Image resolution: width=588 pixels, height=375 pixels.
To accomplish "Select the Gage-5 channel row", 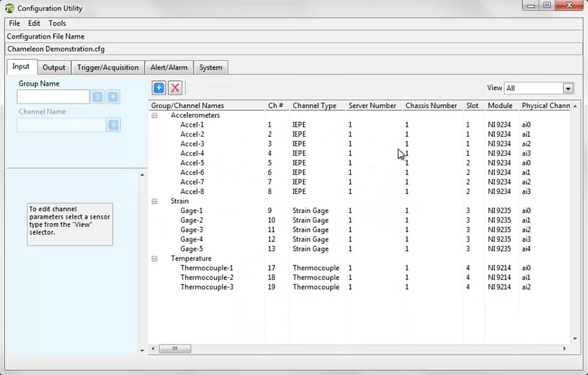I will click(360, 249).
